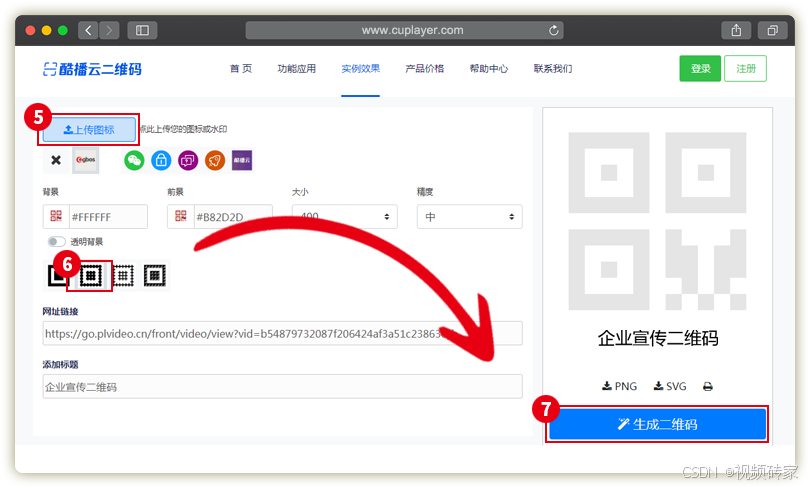Click the #B82D2D foreground color field
This screenshot has width=810, height=488.
click(x=232, y=217)
